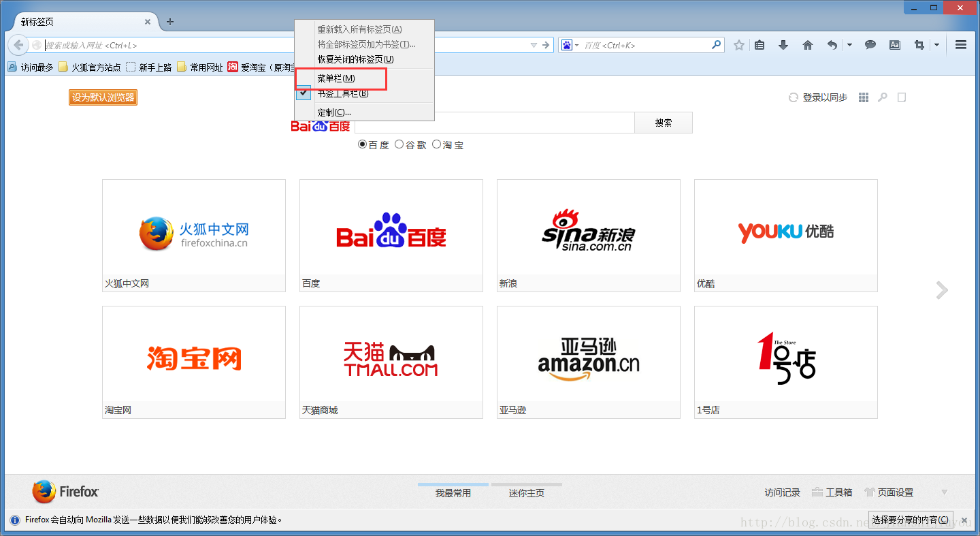The height and width of the screenshot is (536, 980).
Task: Open the chat bubble icon in toolbar
Action: (870, 45)
